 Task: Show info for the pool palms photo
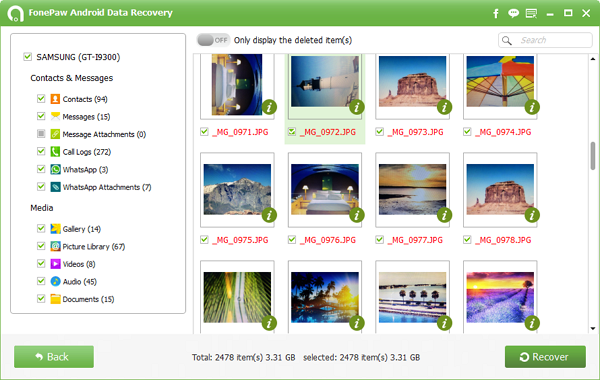[x=444, y=323]
